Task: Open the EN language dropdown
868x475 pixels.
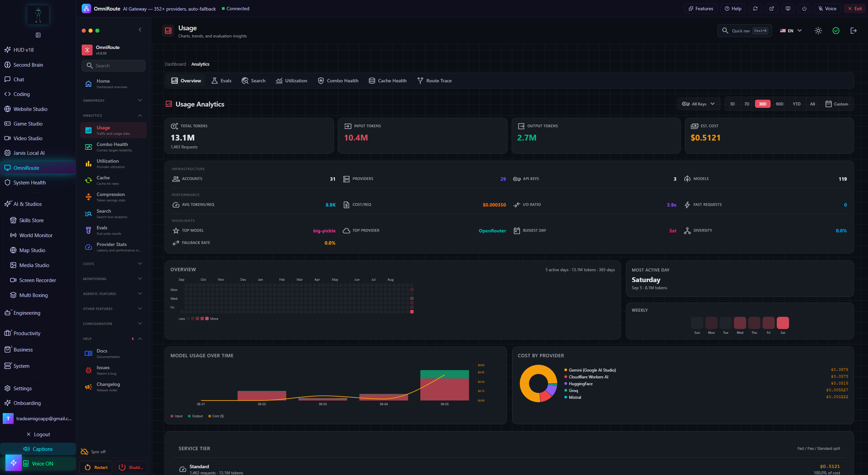Action: point(791,31)
